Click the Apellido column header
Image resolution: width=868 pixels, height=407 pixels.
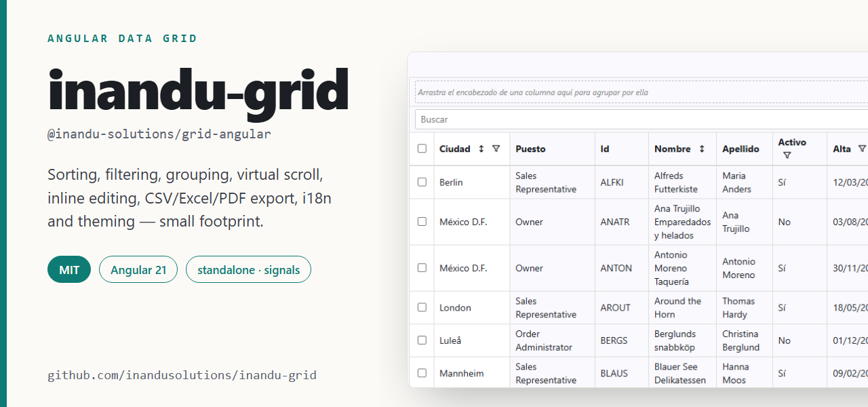[745, 149]
